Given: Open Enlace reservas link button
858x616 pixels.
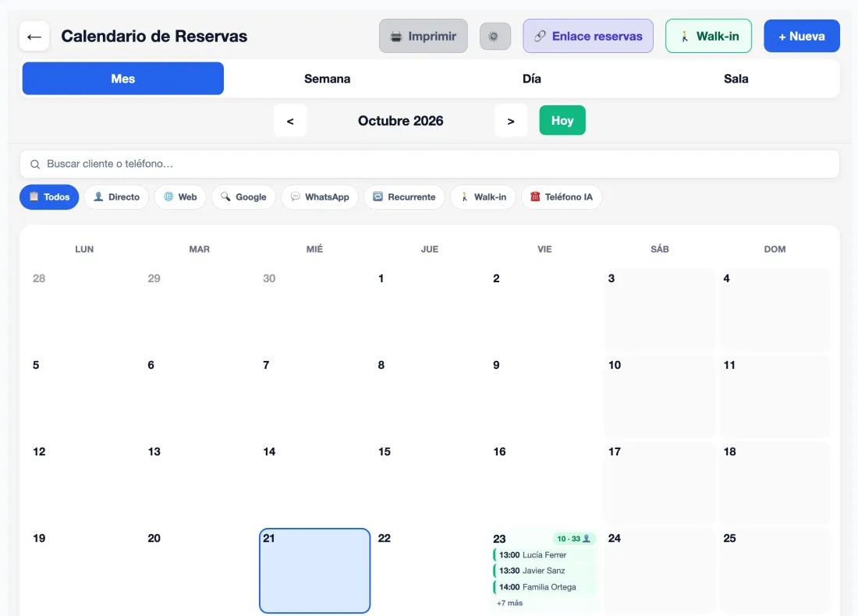Looking at the screenshot, I should (587, 36).
